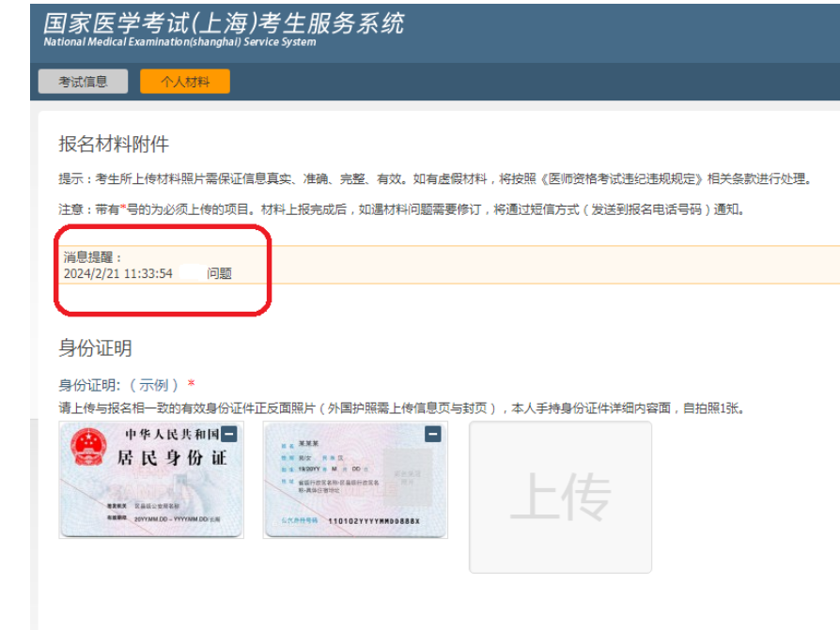The image size is (840, 630).
Task: Switch to the 考试信息 tab
Action: coord(83,82)
